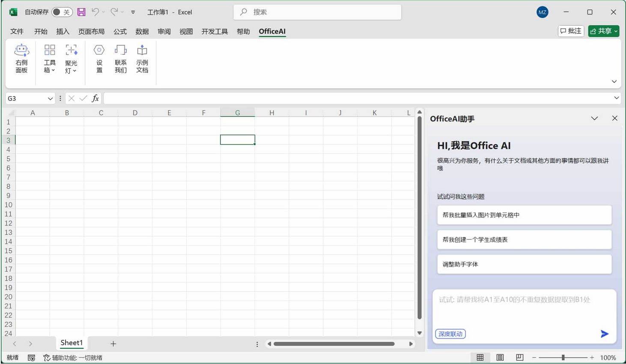Send the message with the arrow icon

[x=604, y=334]
